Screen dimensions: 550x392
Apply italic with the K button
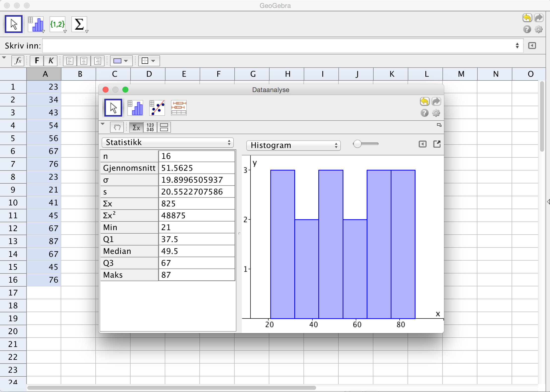coord(51,61)
